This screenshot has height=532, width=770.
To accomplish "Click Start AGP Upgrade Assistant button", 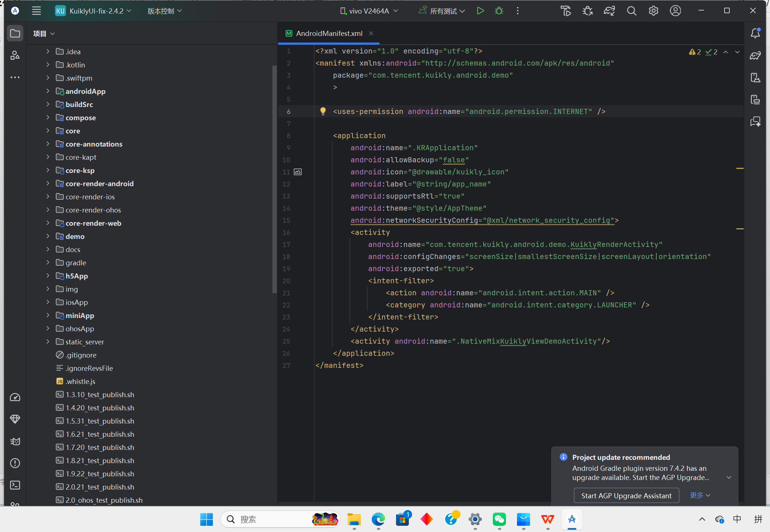I will tap(626, 495).
